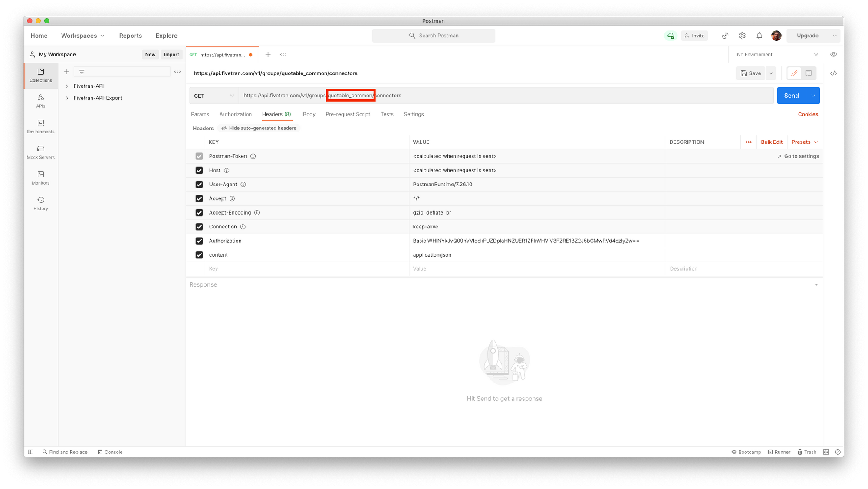Hide auto-generated headers toggle

[x=259, y=128]
